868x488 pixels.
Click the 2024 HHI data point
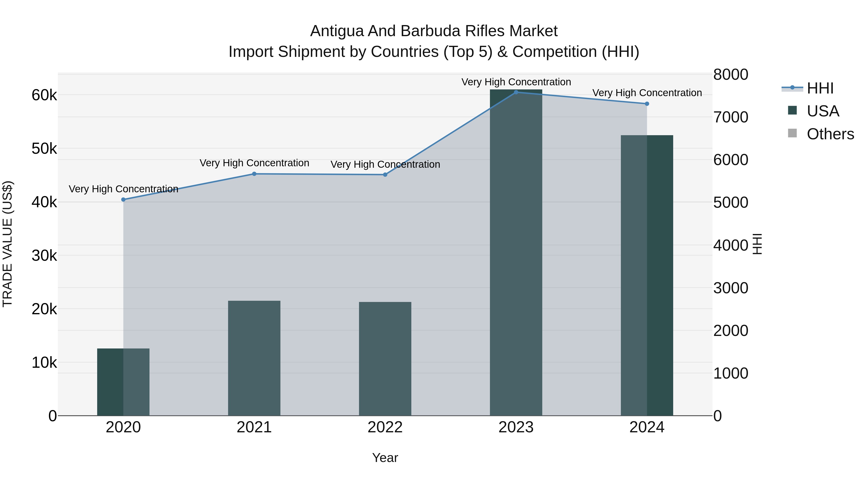[647, 104]
